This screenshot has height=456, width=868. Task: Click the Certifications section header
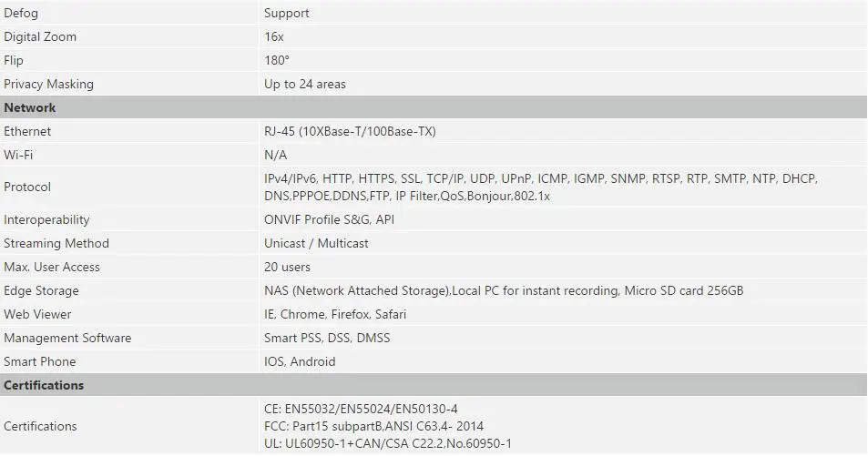(434, 385)
